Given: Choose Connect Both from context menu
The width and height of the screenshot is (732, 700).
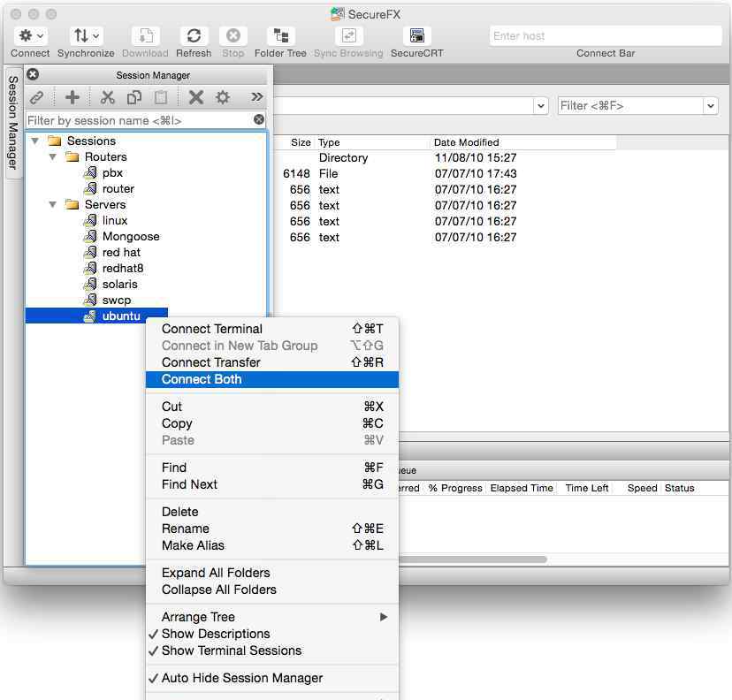Looking at the screenshot, I should tap(272, 379).
